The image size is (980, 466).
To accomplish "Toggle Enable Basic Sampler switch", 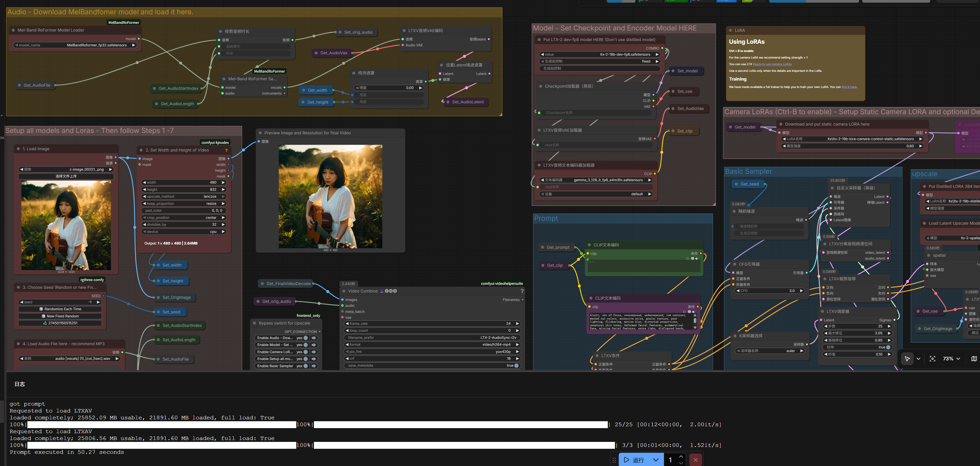I will tap(306, 366).
